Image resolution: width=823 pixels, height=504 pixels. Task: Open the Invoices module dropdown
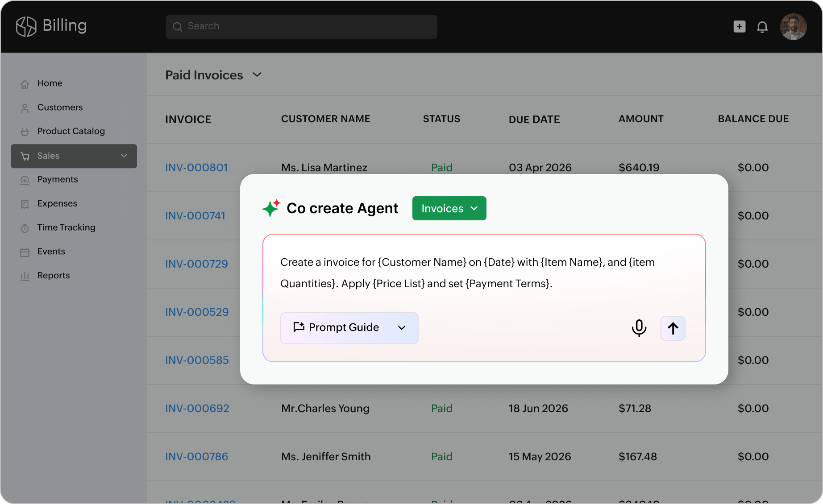coord(449,208)
